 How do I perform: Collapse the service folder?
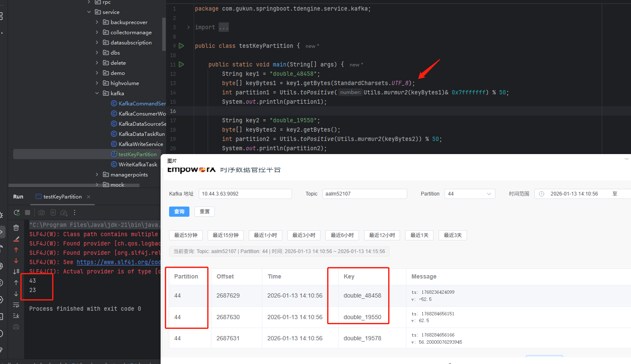point(89,12)
